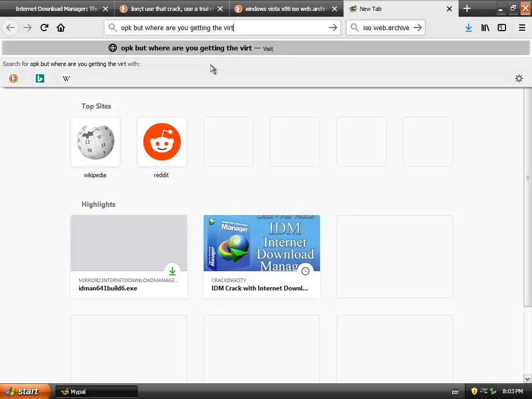532x399 pixels.
Task: Click the iso web.archive search box
Action: [x=386, y=28]
